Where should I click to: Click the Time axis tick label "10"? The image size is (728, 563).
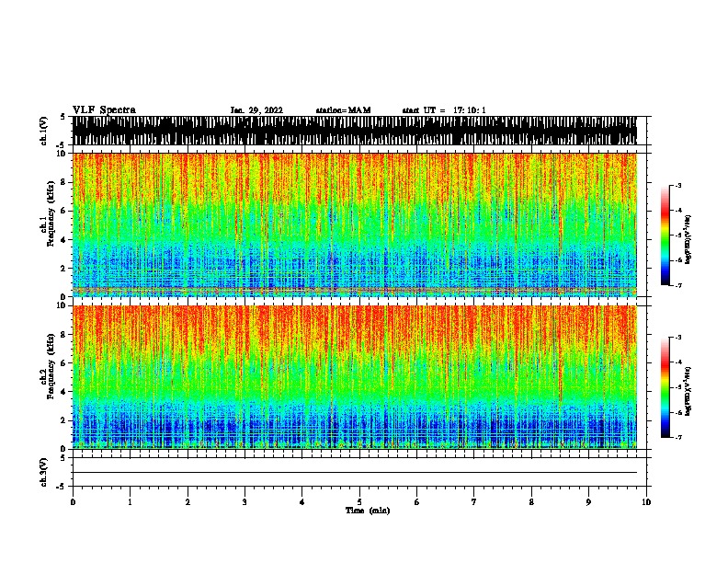[x=646, y=502]
